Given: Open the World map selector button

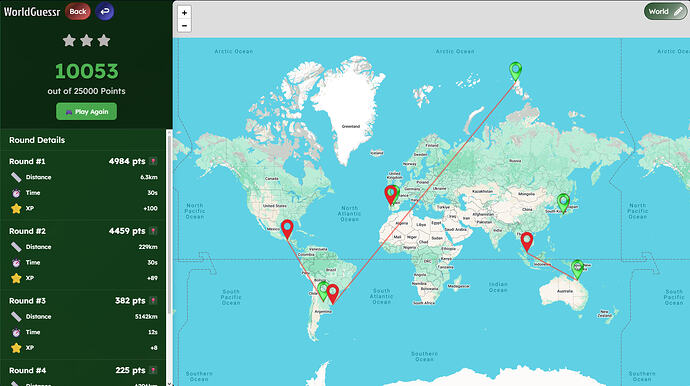Looking at the screenshot, I should pyautogui.click(x=665, y=11).
